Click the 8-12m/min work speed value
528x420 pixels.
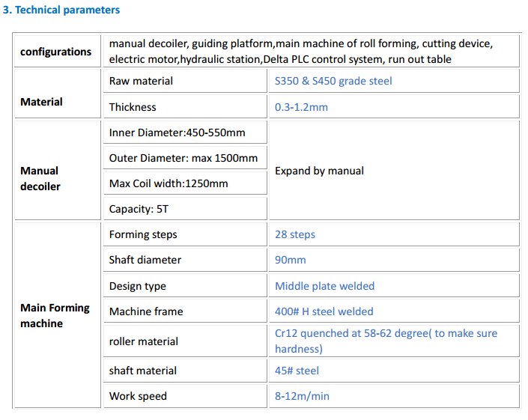point(302,396)
